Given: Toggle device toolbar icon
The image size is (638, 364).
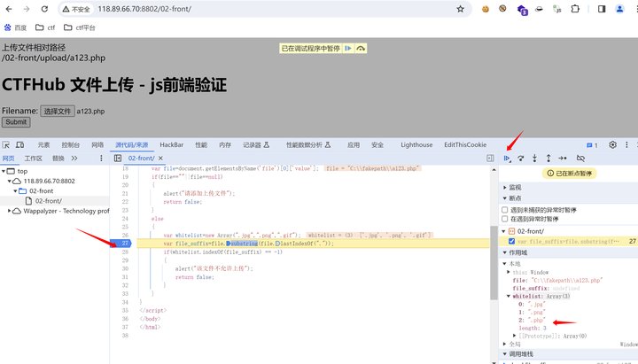Looking at the screenshot, I should coord(19,144).
